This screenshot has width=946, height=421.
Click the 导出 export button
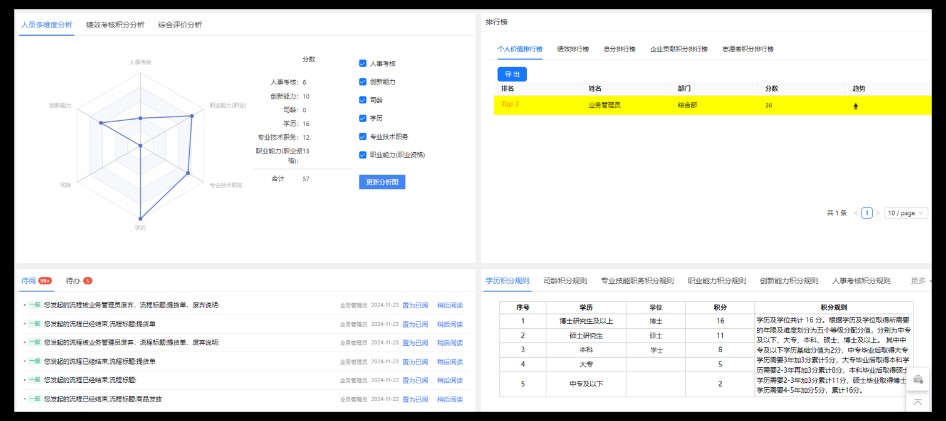[x=511, y=74]
